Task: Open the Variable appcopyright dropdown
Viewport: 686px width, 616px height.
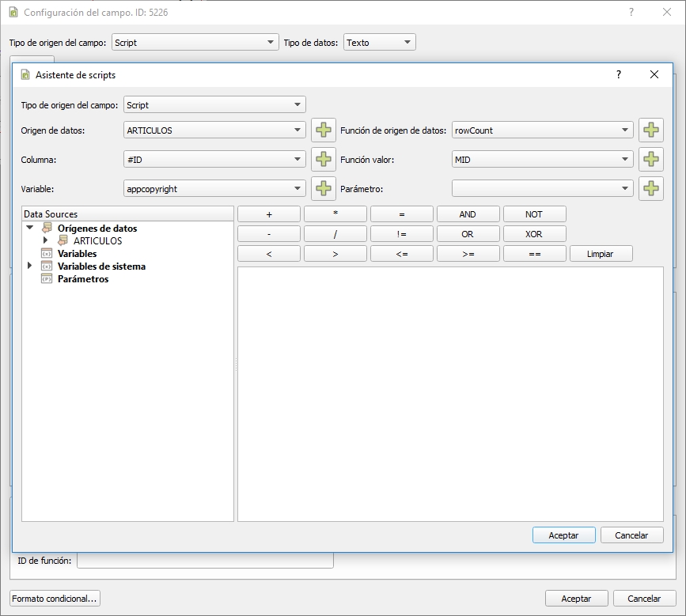Action: (x=214, y=188)
